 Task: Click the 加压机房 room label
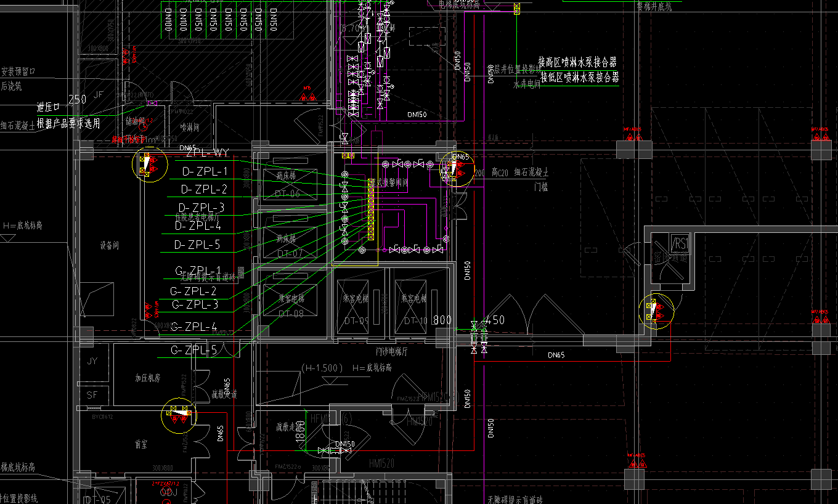pyautogui.click(x=148, y=376)
